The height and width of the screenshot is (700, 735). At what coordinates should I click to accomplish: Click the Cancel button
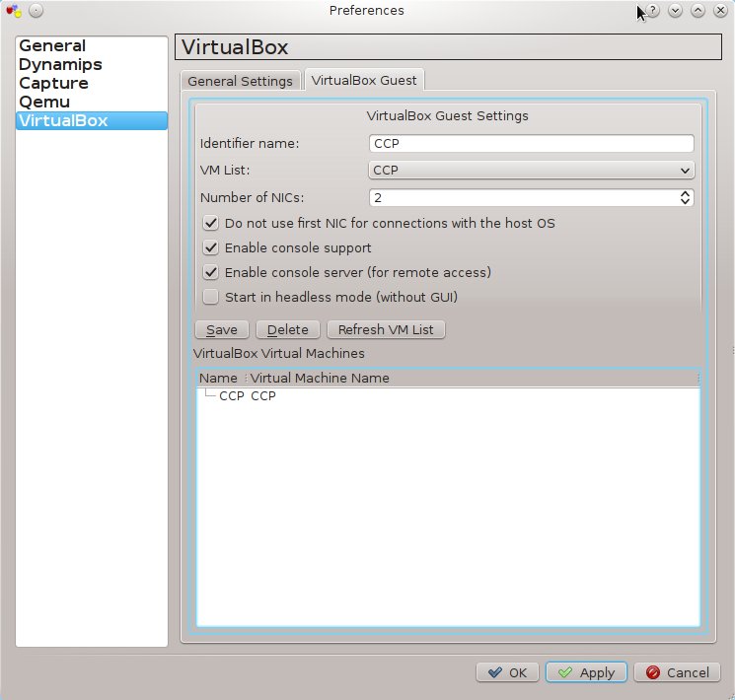(x=677, y=672)
